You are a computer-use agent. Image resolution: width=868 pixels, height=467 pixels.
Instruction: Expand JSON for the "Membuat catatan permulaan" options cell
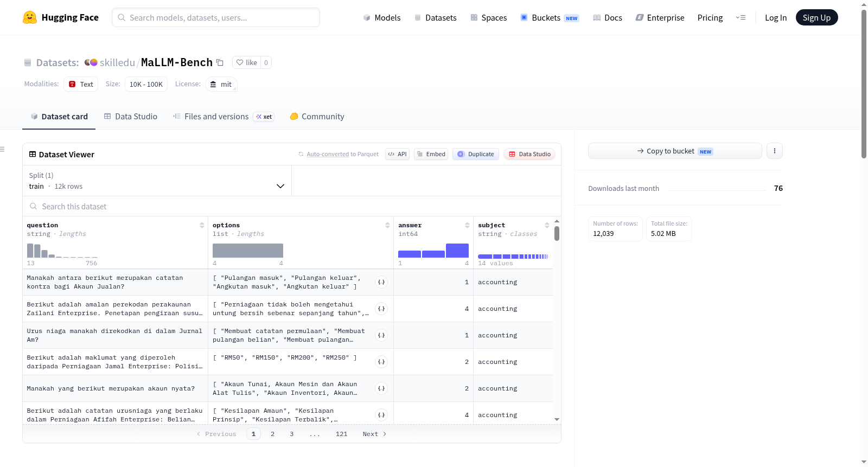click(381, 335)
